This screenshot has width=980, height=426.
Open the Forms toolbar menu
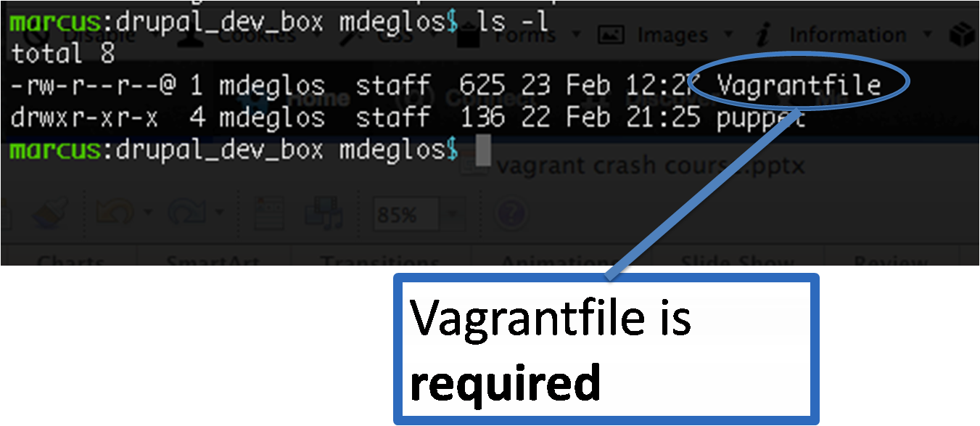[521, 34]
